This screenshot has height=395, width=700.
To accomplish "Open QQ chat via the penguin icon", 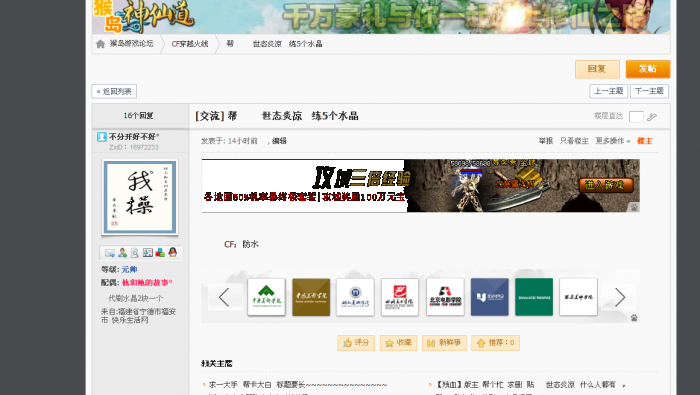I will 173,253.
